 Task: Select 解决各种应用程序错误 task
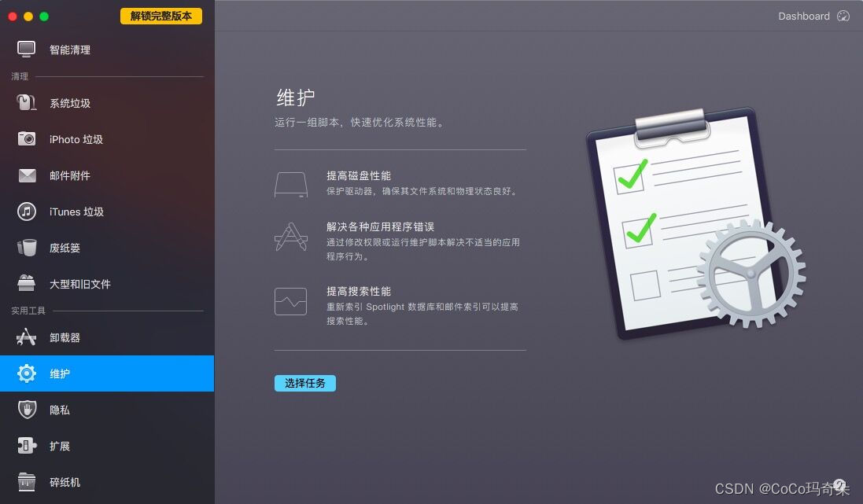tap(396, 241)
